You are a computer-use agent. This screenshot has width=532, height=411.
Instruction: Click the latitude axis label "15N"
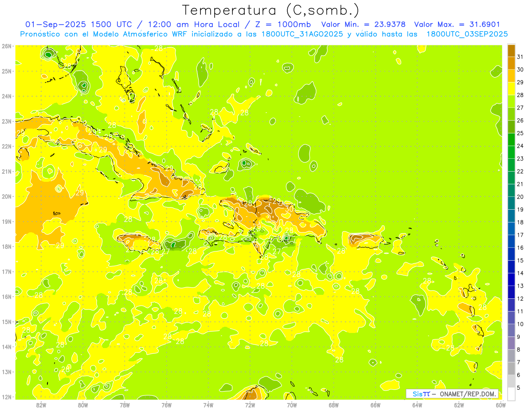point(7,322)
